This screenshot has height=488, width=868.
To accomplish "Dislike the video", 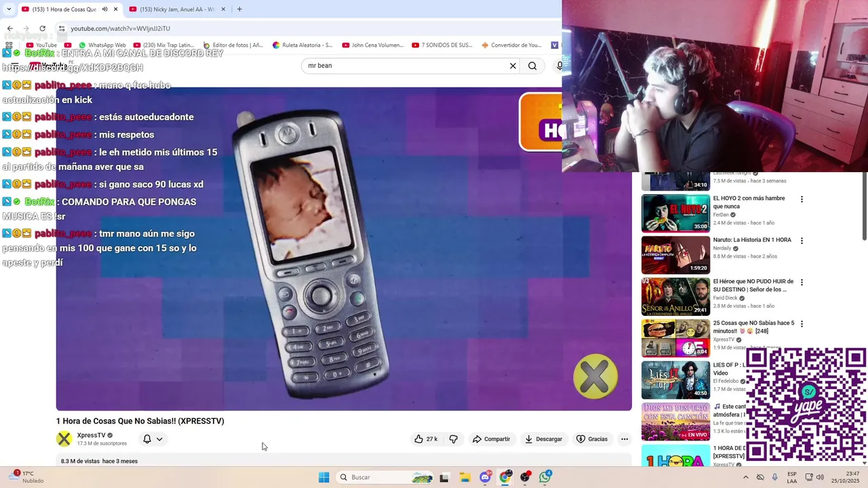I will tap(454, 439).
